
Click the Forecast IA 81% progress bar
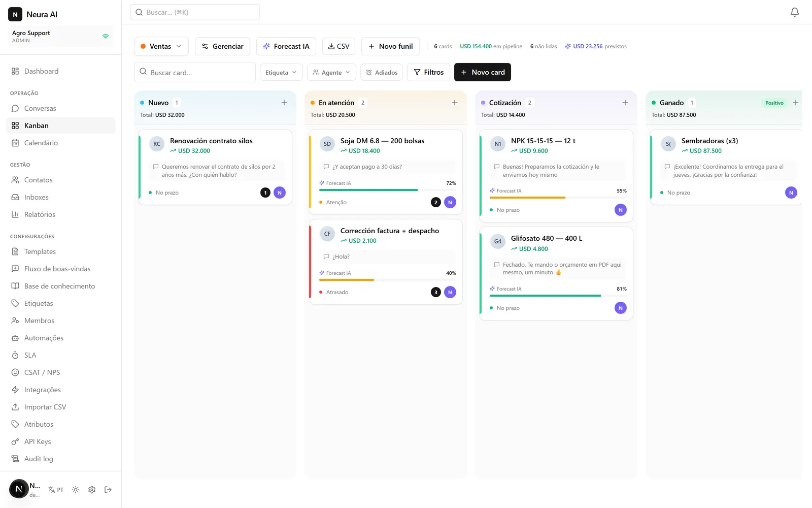point(558,296)
